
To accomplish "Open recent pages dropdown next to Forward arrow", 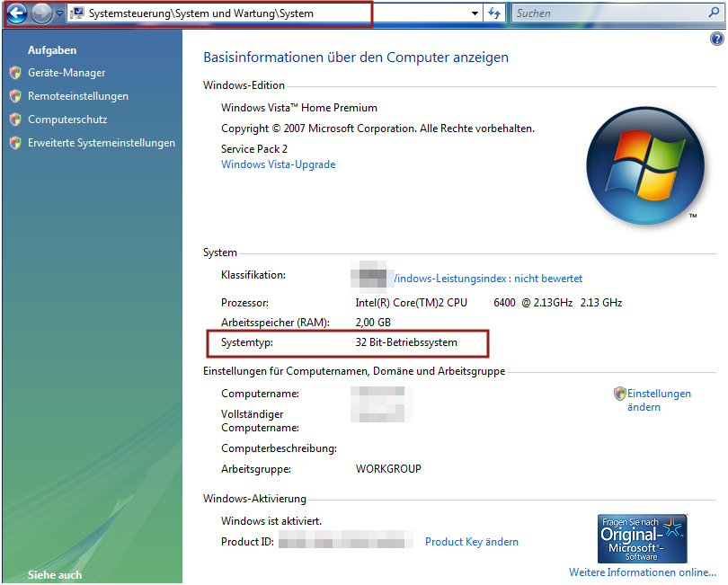I will (x=60, y=13).
